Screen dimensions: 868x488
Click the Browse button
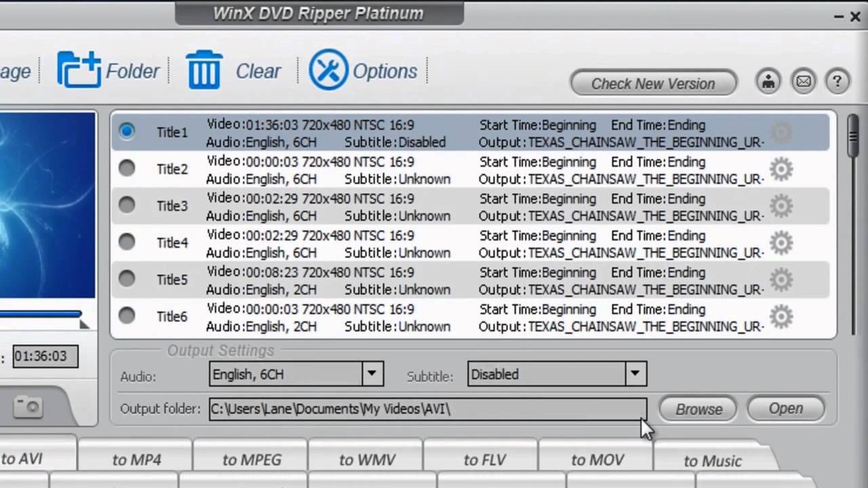coord(698,409)
